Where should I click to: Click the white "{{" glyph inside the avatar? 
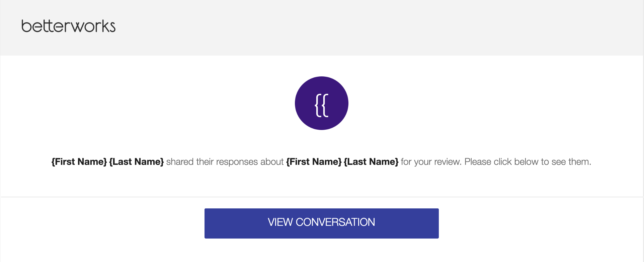(322, 105)
